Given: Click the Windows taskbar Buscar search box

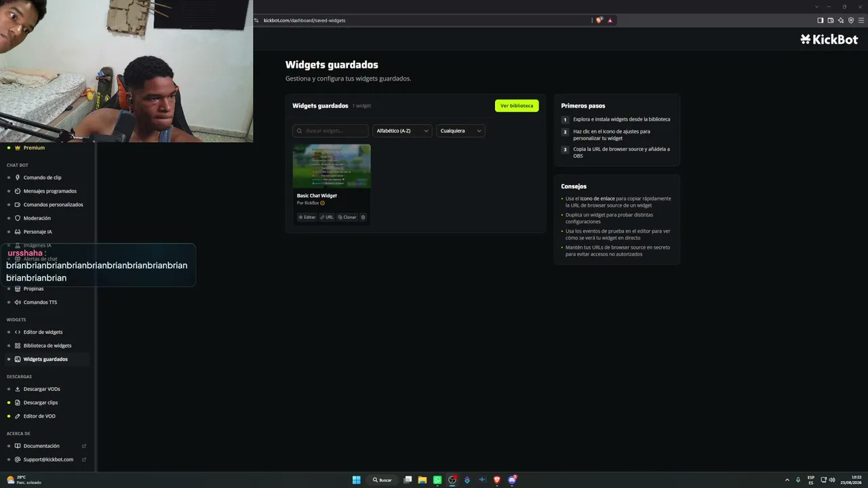Looking at the screenshot, I should click(382, 480).
